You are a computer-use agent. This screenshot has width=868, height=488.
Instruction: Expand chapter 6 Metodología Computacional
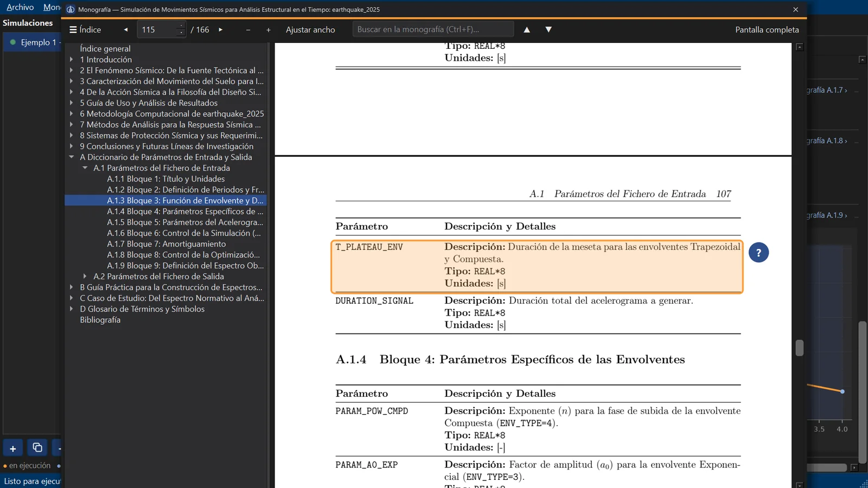(71, 114)
